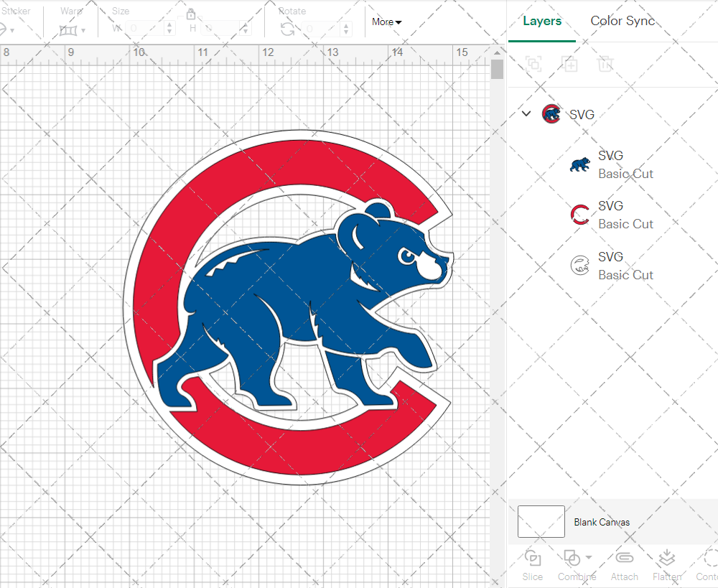This screenshot has height=588, width=718.
Task: Open the Sticker dropdown arrow
Action: 12,31
